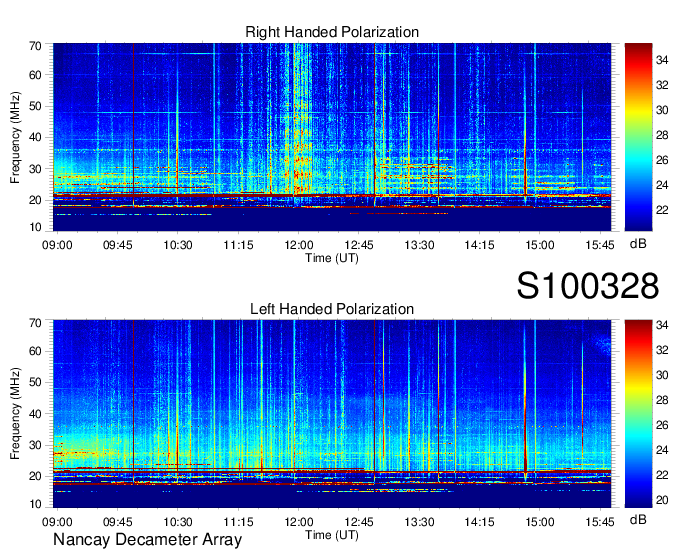
Task: Click the 22 value on Right Handed color scale
Action: pos(662,210)
